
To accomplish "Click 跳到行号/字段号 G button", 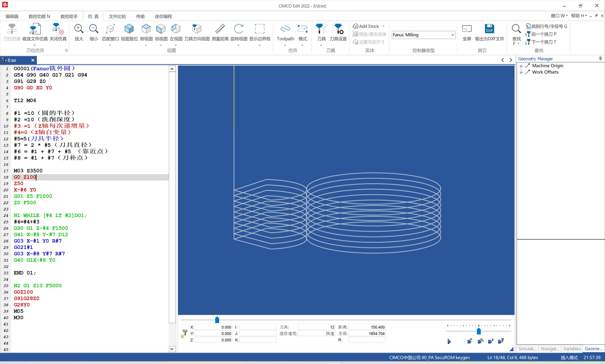I will (546, 26).
